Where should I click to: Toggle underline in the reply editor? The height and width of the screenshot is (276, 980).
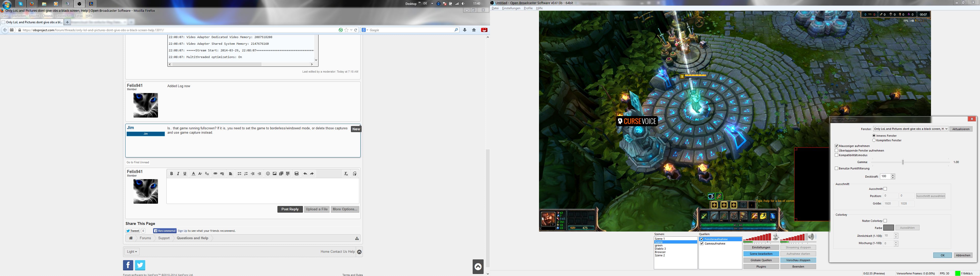tap(185, 174)
